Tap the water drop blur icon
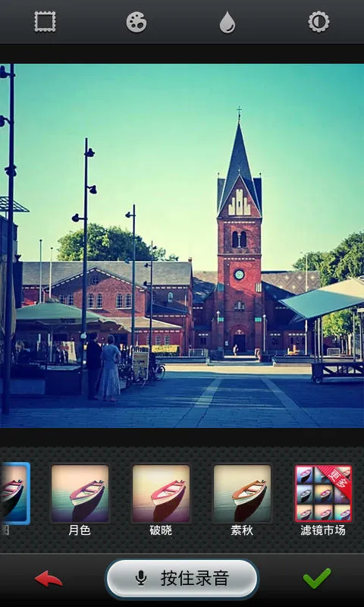364x607 pixels. coord(227,22)
